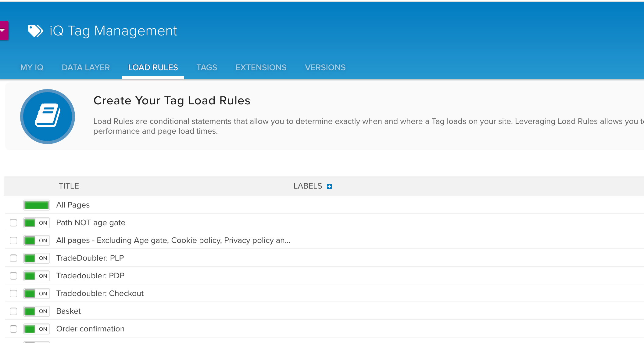Click the All Pages green status bar
The width and height of the screenshot is (644, 343).
click(x=37, y=205)
